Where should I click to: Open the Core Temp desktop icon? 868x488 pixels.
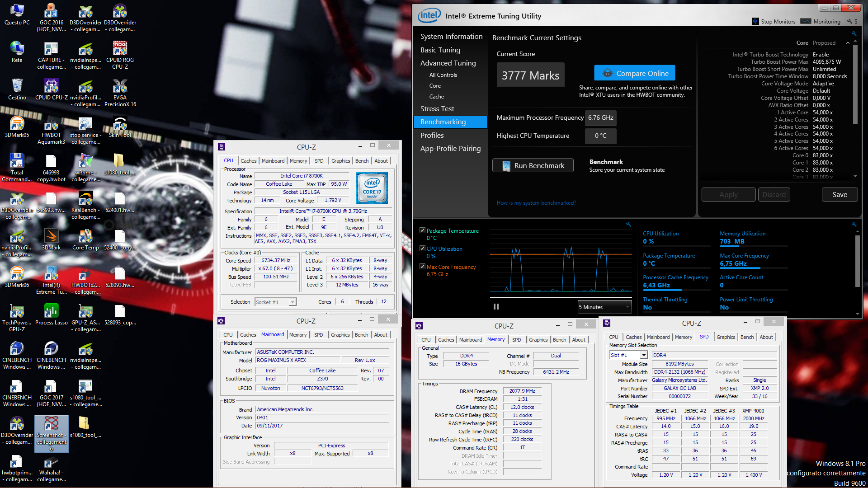[85, 239]
